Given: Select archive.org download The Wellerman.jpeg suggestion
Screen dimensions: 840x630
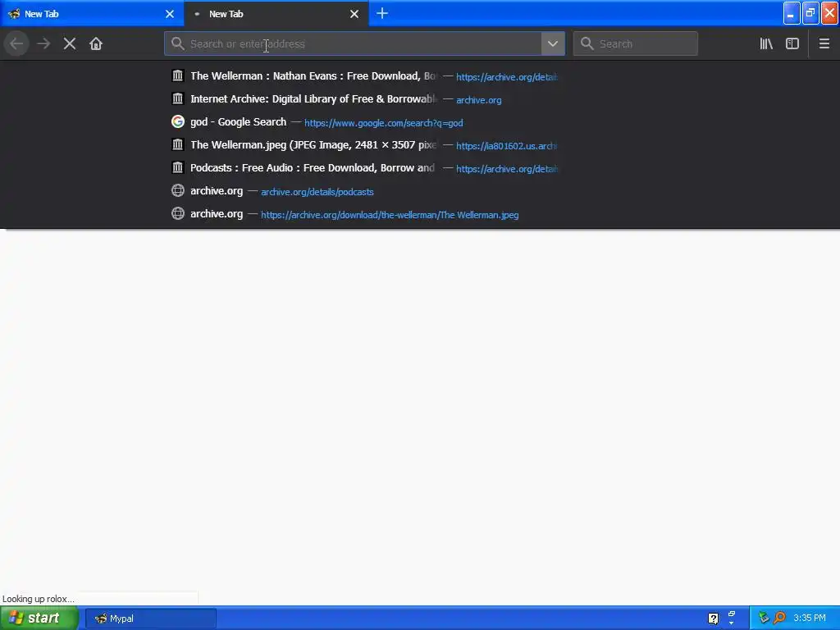Looking at the screenshot, I should click(x=364, y=214).
